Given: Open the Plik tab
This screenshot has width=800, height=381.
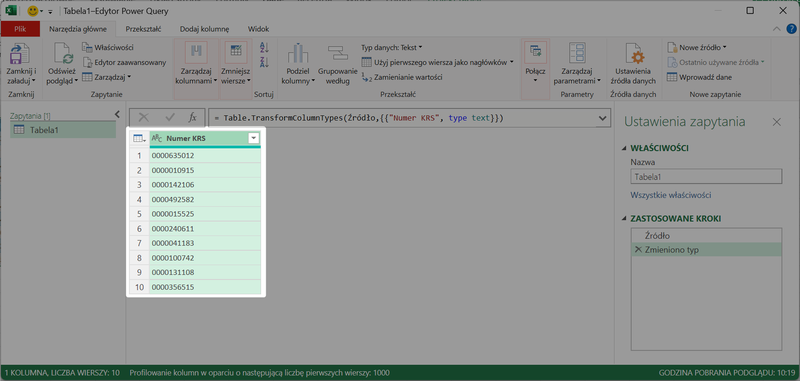Looking at the screenshot, I should pos(20,29).
